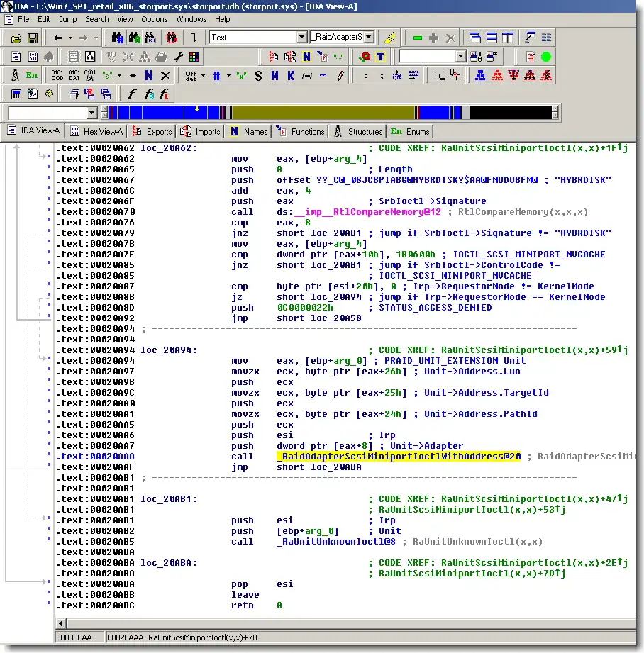Switch to the Names tab
Screen dimensions: 644x653
[x=249, y=132]
